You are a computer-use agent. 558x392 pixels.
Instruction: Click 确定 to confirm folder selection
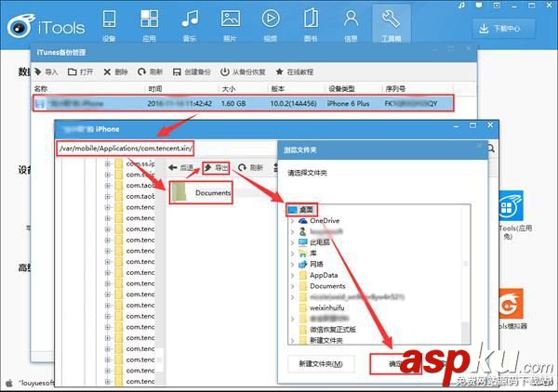click(x=395, y=364)
